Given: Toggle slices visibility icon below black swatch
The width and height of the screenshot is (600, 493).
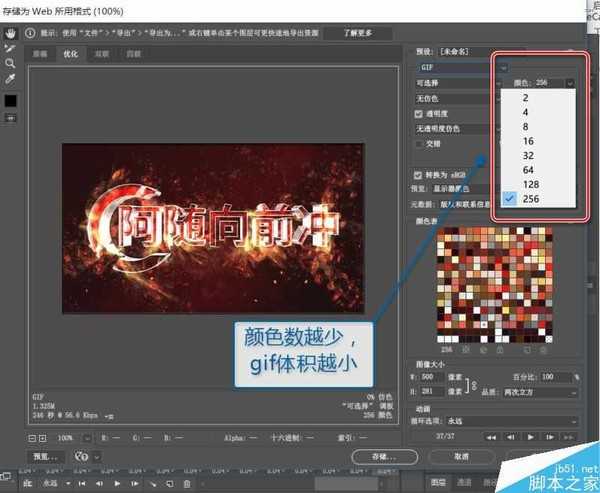Looking at the screenshot, I should [x=12, y=118].
